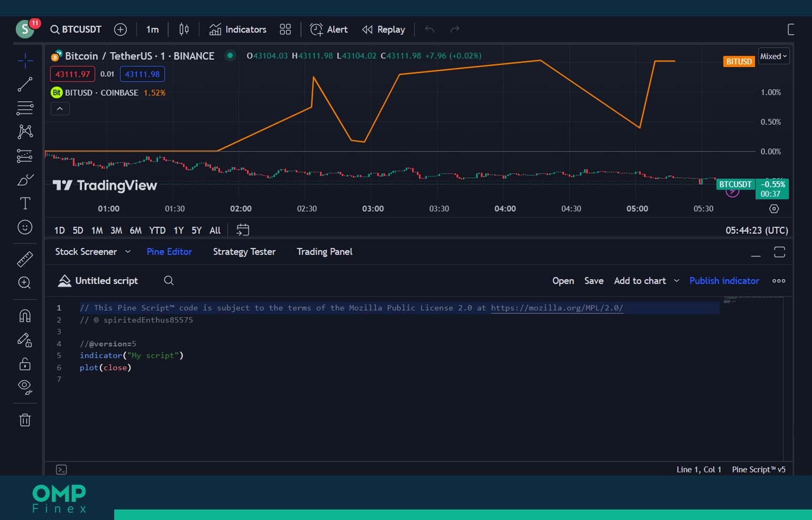Open timezone menu at 05:44:23 (UTC)

756,230
